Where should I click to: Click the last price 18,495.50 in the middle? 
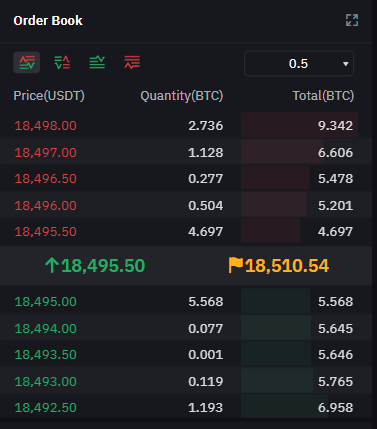tap(103, 266)
